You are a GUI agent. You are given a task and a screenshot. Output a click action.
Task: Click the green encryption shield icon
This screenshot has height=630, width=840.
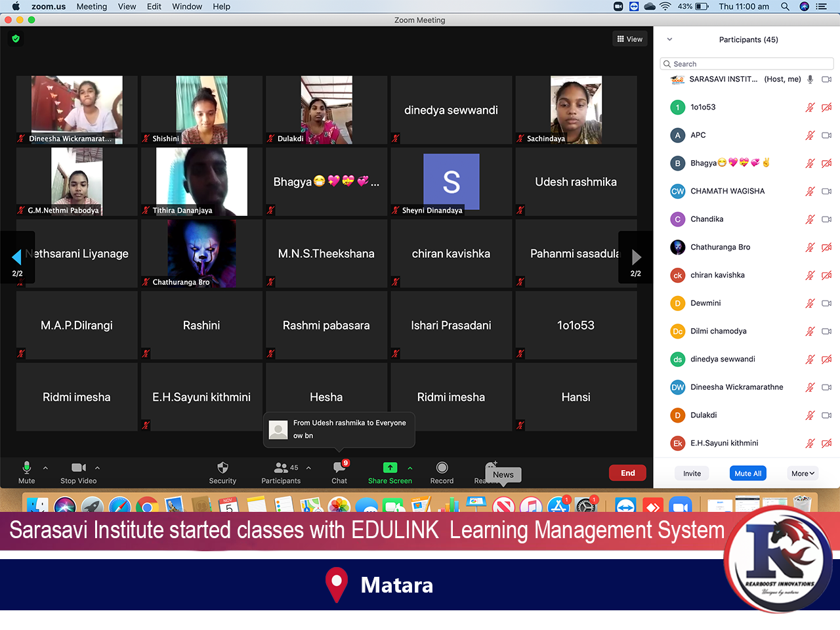[16, 39]
